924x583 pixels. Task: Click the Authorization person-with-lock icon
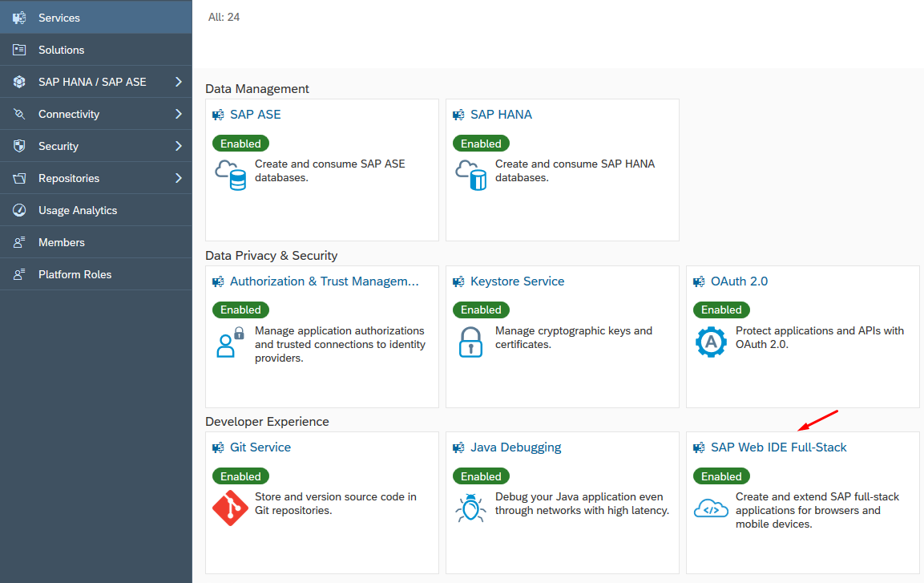(231, 342)
